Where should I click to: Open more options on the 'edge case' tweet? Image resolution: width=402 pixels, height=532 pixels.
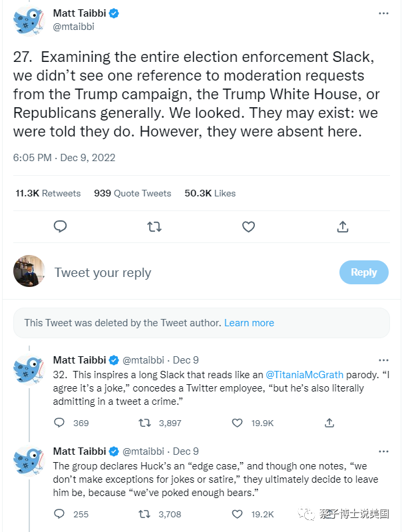click(383, 451)
